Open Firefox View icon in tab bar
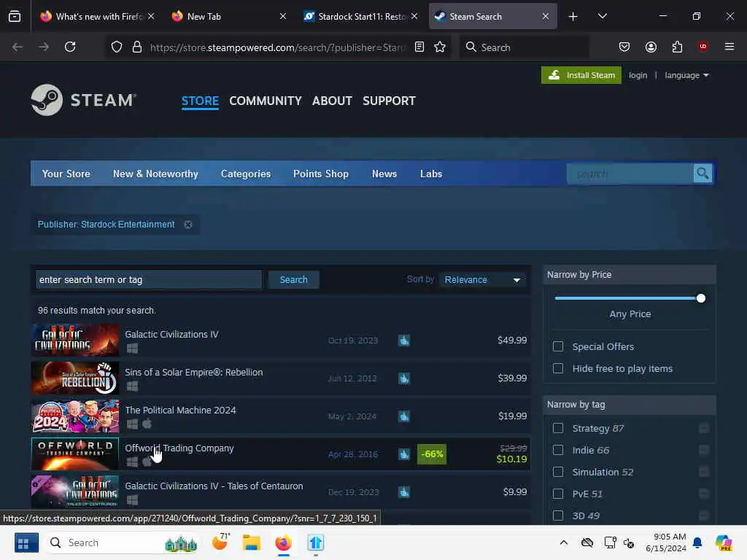 click(15, 16)
